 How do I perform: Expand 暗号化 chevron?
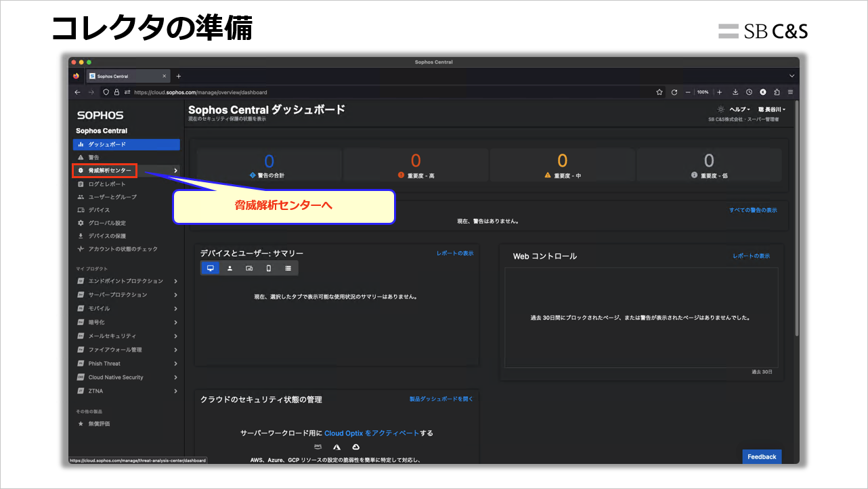tap(175, 322)
